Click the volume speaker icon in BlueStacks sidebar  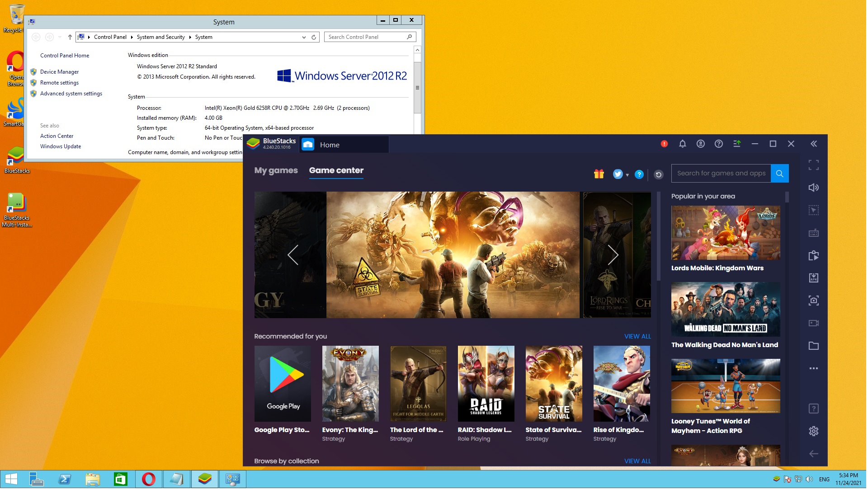pyautogui.click(x=814, y=188)
